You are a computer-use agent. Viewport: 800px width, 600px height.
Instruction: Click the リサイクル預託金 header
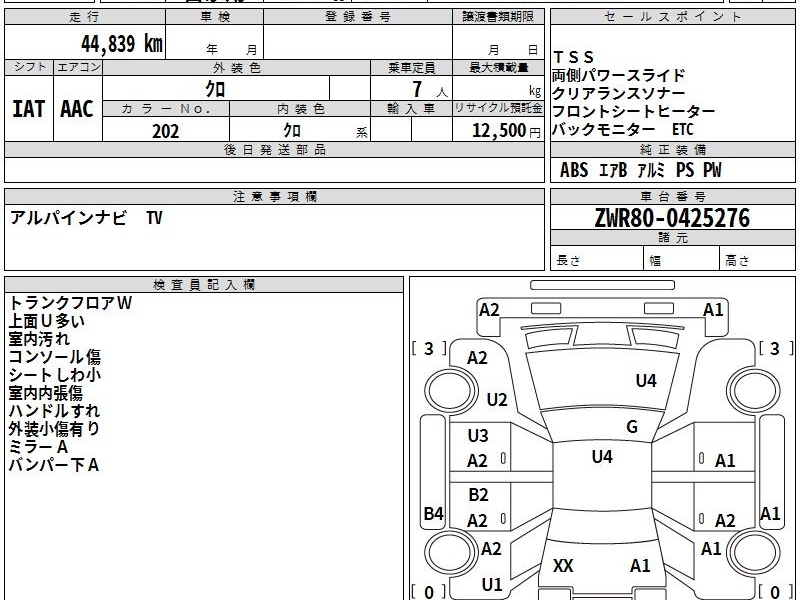click(x=498, y=109)
